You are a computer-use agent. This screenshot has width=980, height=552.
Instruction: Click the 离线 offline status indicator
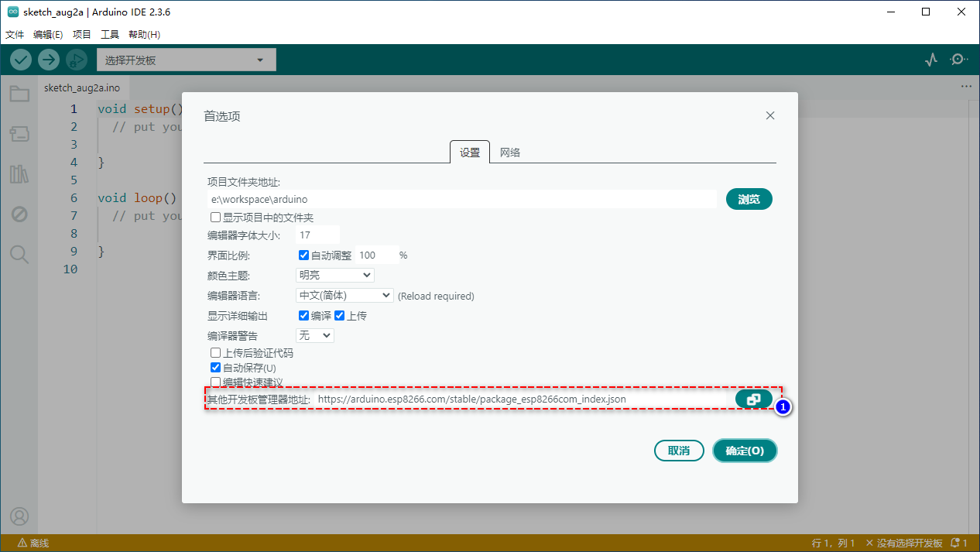point(33,543)
